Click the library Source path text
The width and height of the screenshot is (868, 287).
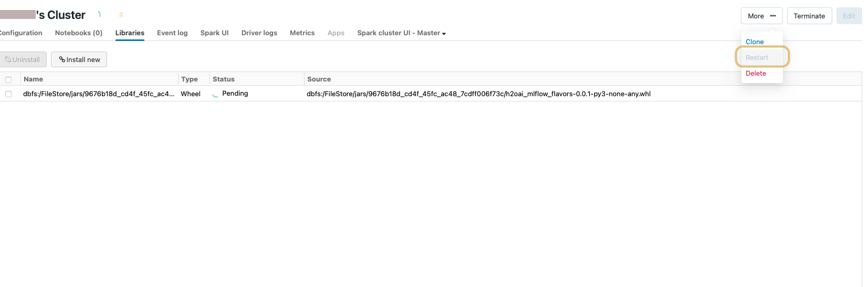[478, 94]
